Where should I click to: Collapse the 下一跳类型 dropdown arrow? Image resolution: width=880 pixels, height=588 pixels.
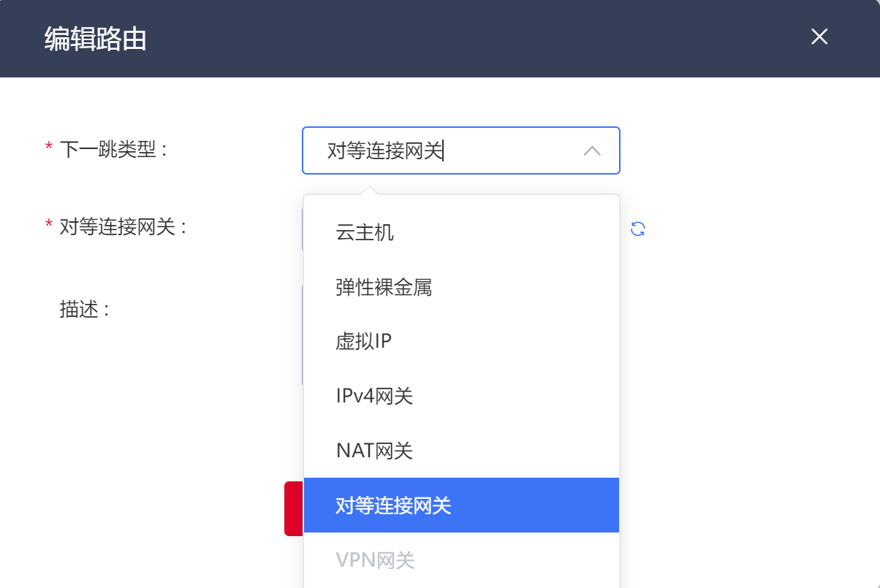point(592,151)
